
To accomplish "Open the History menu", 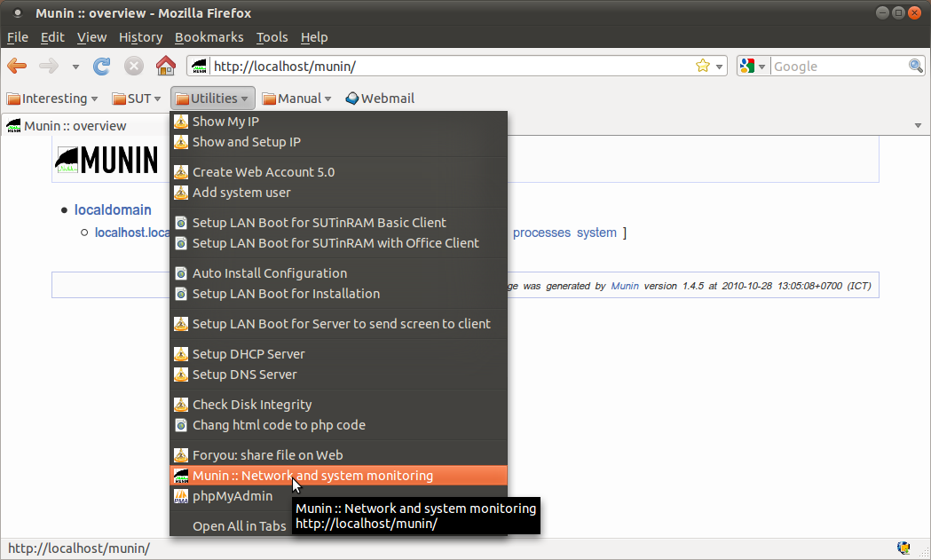I will [x=141, y=37].
